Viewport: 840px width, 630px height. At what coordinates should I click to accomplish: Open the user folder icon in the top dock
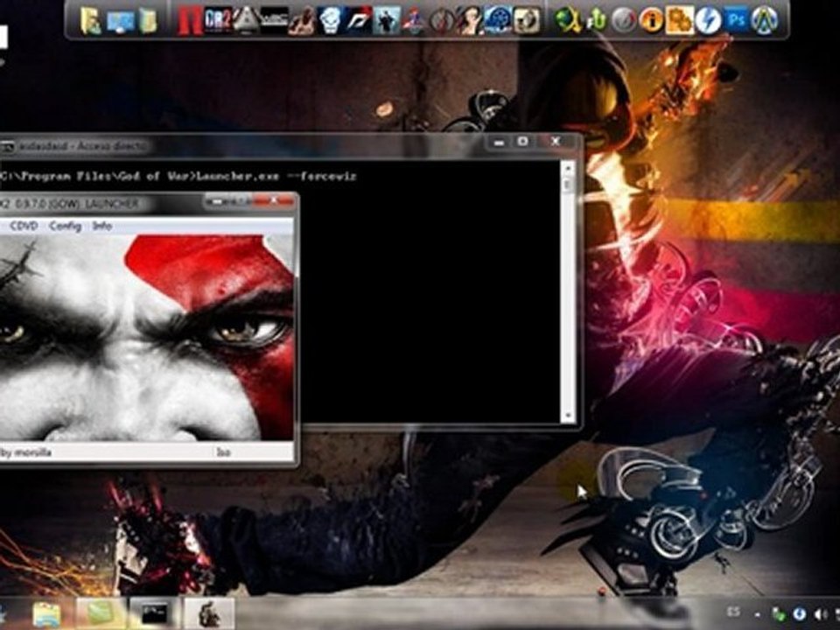pos(90,21)
